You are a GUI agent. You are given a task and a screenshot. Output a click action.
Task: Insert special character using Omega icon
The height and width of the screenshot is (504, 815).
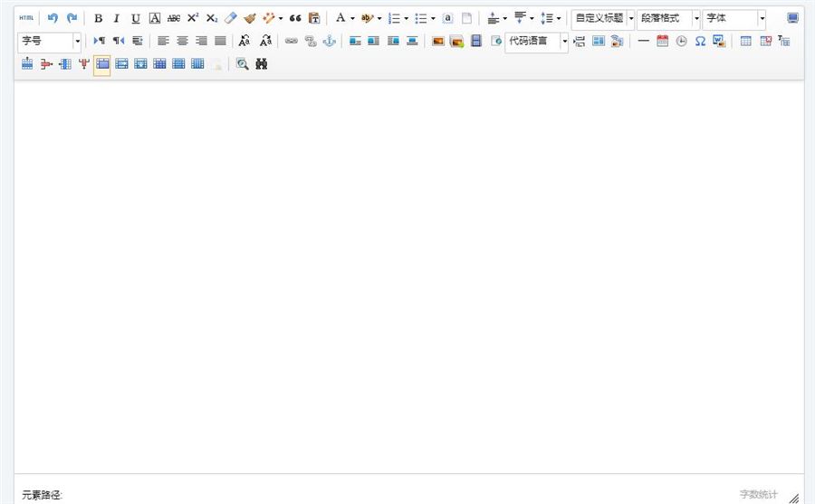pyautogui.click(x=700, y=41)
